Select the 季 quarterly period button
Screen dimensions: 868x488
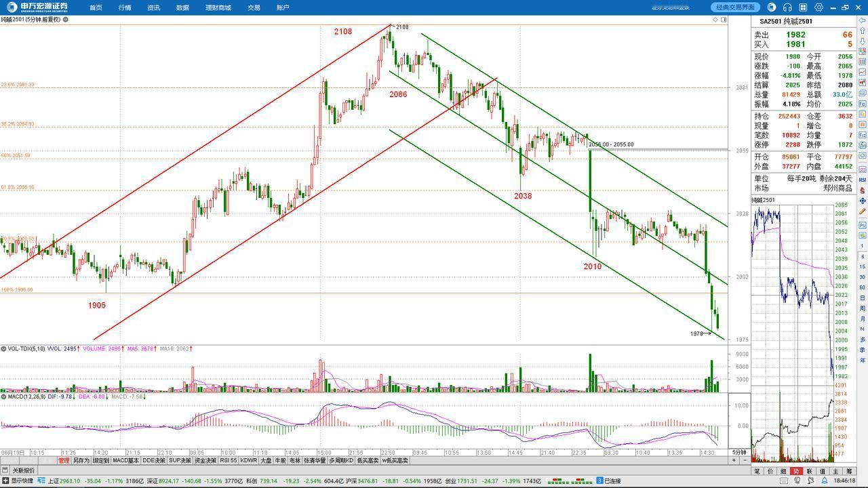point(862,350)
